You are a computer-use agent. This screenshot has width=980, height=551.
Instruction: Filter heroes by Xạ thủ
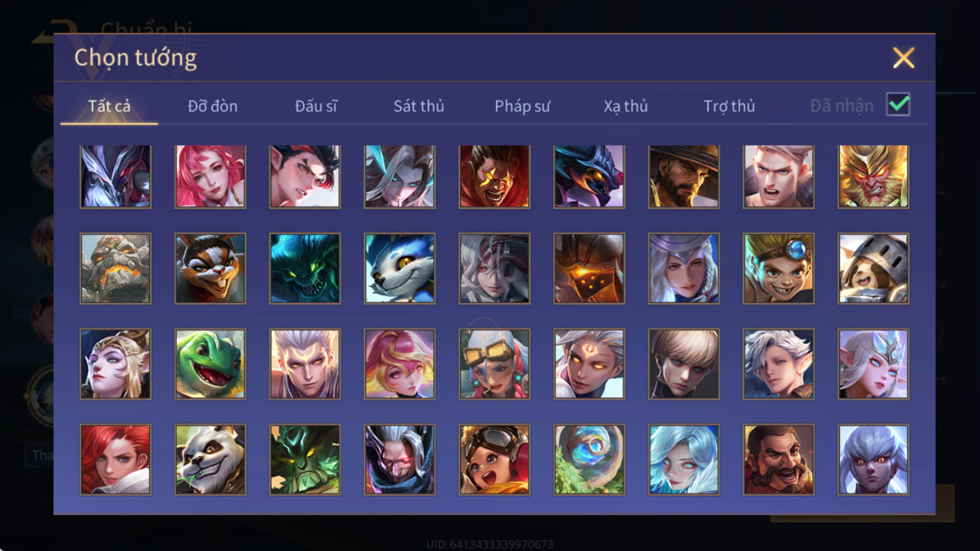(625, 106)
